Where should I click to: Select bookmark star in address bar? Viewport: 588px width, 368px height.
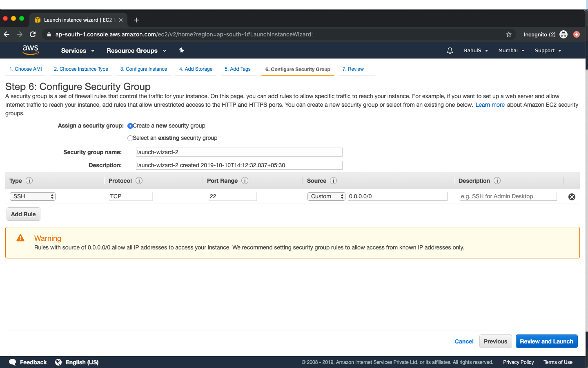point(509,34)
